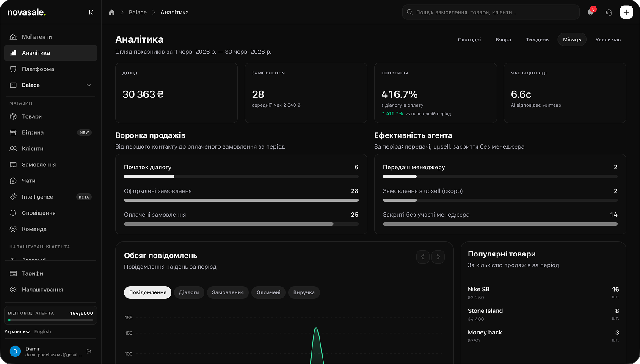Click the team icon beside Команда
Screen dimensions: 640x364
(x=13, y=229)
